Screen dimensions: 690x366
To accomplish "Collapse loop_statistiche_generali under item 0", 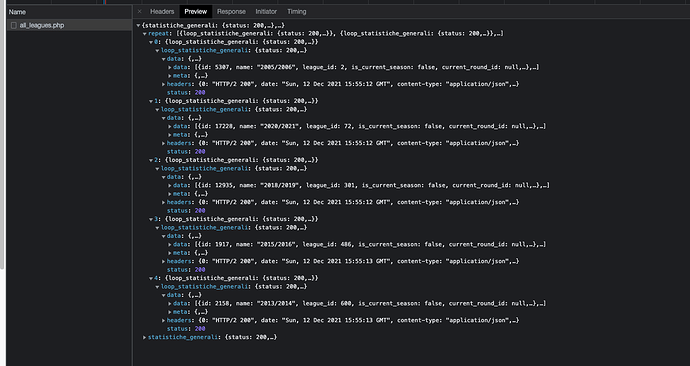I will [157, 51].
